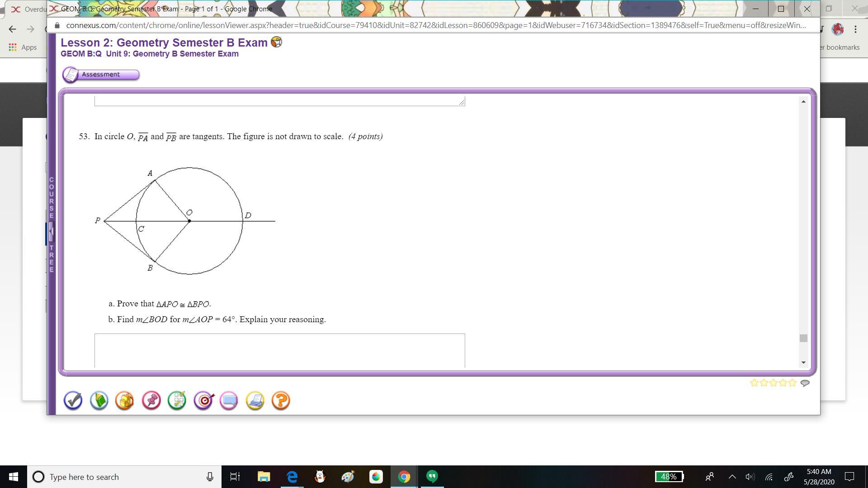The image size is (868, 488).
Task: Open Task View on the taskbar
Action: pos(235,477)
